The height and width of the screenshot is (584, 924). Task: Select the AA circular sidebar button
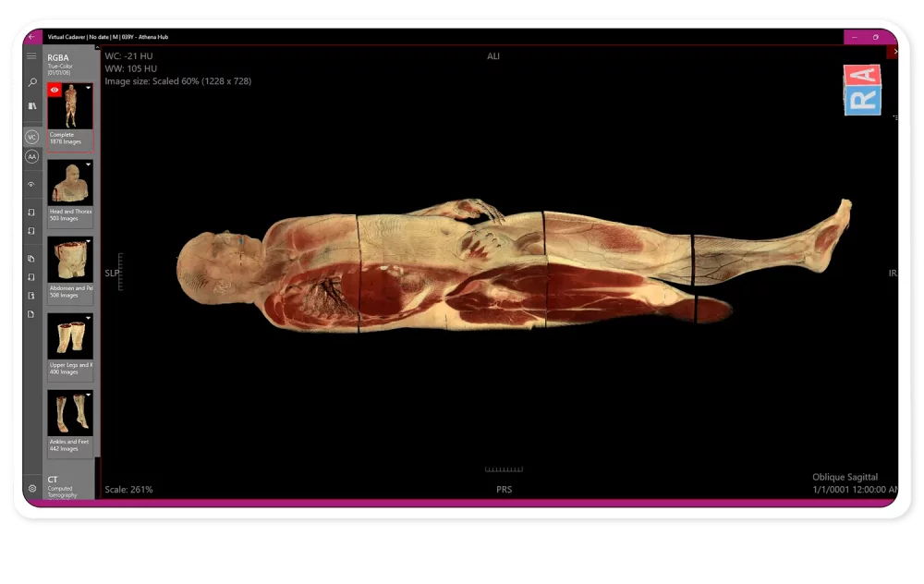(31, 157)
